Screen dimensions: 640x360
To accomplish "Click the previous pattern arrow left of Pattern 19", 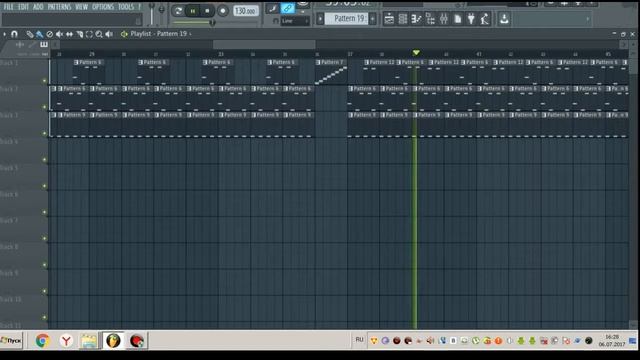I will click(x=320, y=18).
